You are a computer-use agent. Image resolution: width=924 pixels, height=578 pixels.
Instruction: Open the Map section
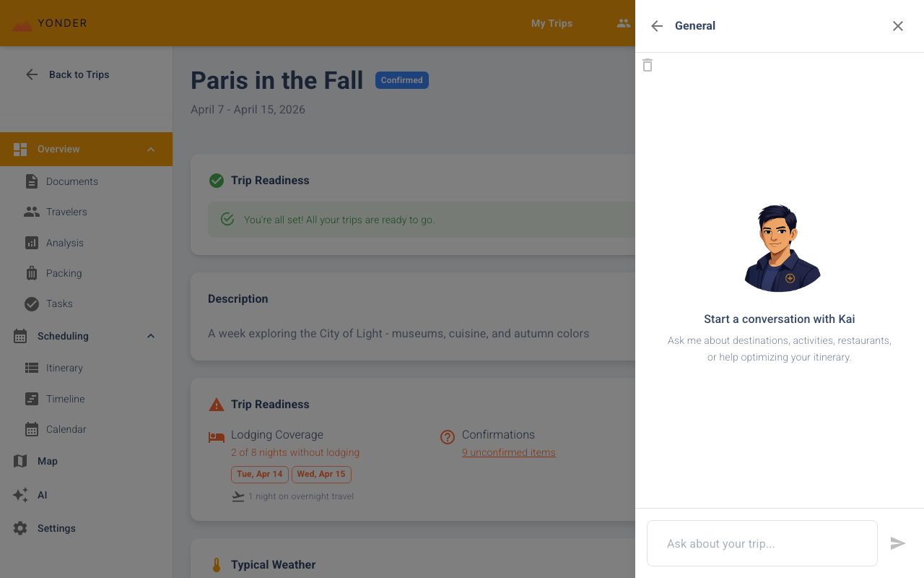[x=47, y=461]
